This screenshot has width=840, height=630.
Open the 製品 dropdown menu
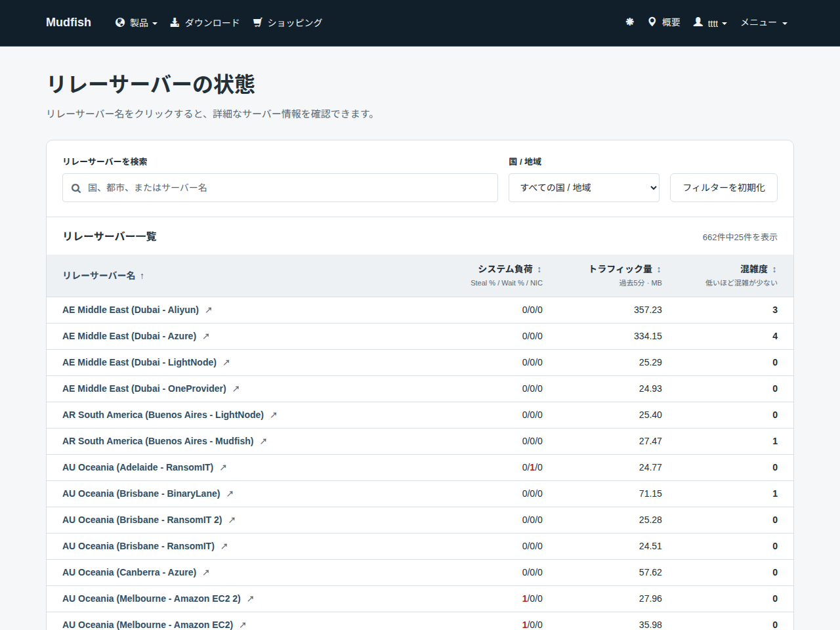[136, 23]
